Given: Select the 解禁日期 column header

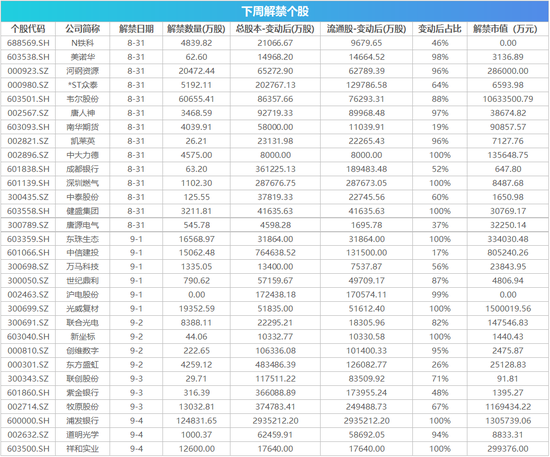Looking at the screenshot, I should (x=136, y=29).
